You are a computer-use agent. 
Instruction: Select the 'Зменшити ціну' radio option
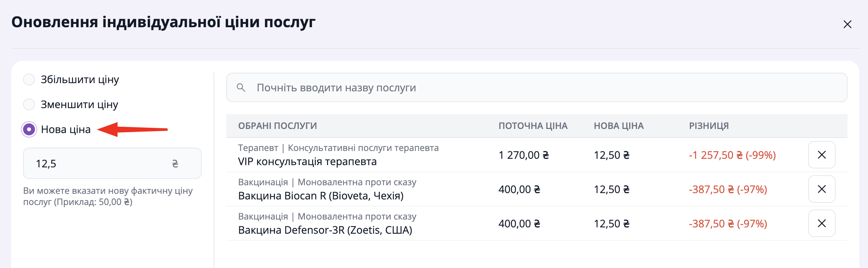pos(29,104)
